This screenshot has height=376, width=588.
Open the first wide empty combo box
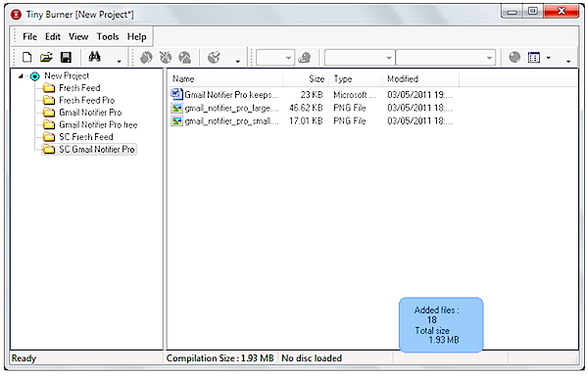tap(360, 58)
